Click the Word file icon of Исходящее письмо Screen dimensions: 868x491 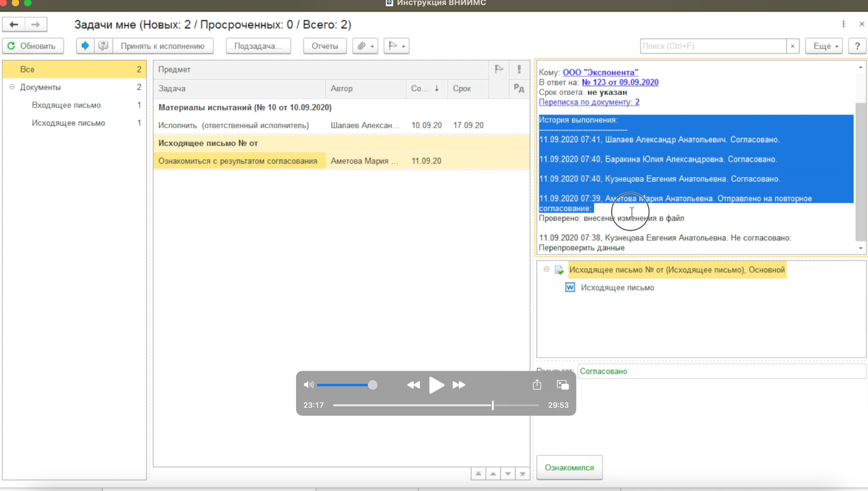coord(570,288)
